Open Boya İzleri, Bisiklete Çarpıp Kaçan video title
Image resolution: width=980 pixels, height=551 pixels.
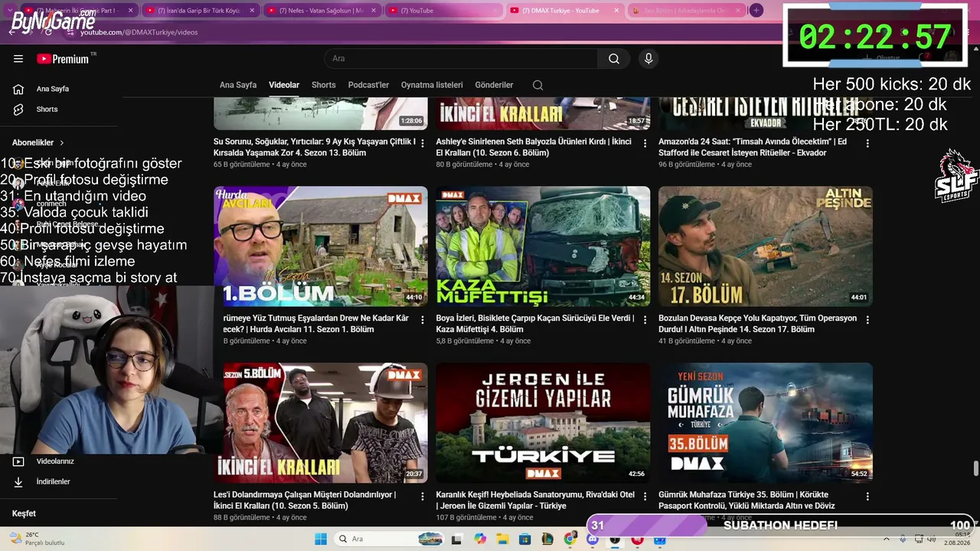coord(535,324)
